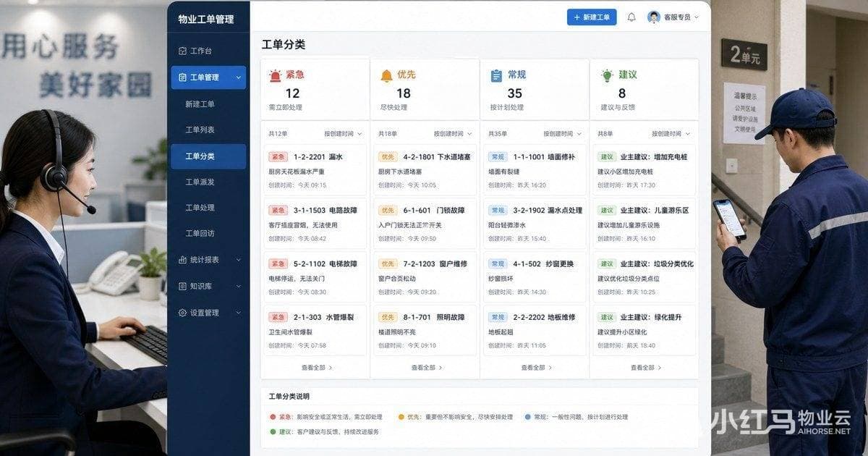This screenshot has height=456, width=868.
Task: Click 查看全部 in the 紧急 column
Action: [x=316, y=368]
